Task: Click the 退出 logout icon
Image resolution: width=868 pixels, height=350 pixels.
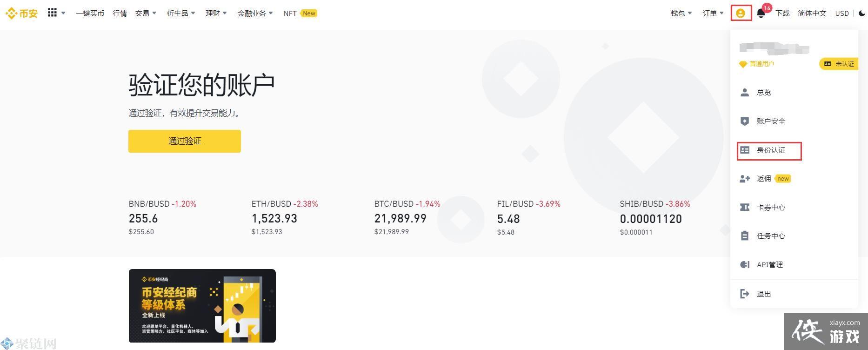Action: click(x=745, y=293)
